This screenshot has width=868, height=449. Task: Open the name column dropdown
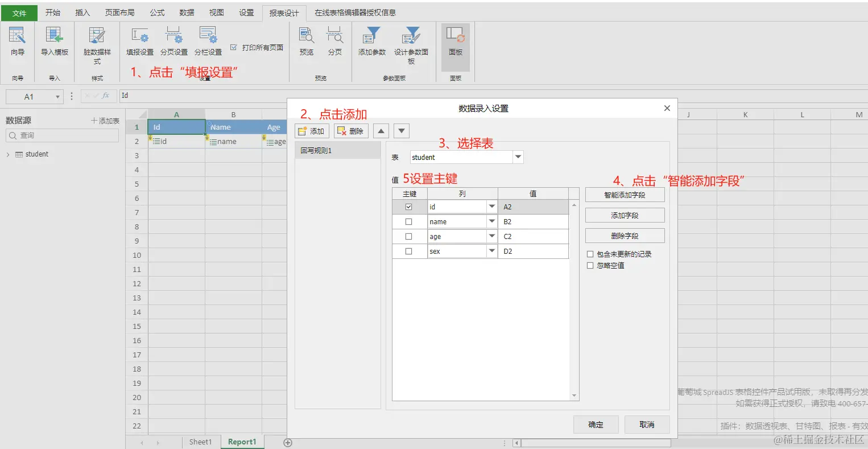point(492,221)
